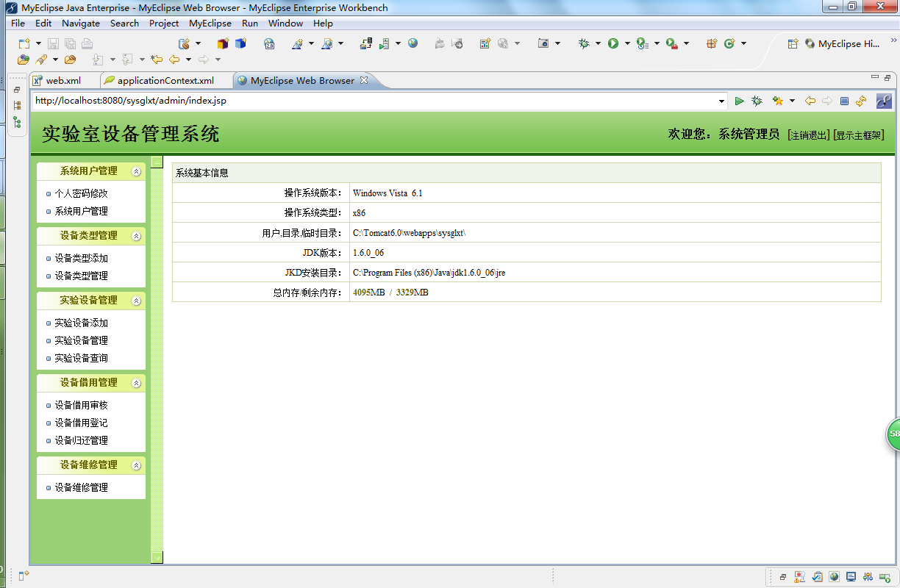Click the New file toolbar icon

coord(24,44)
